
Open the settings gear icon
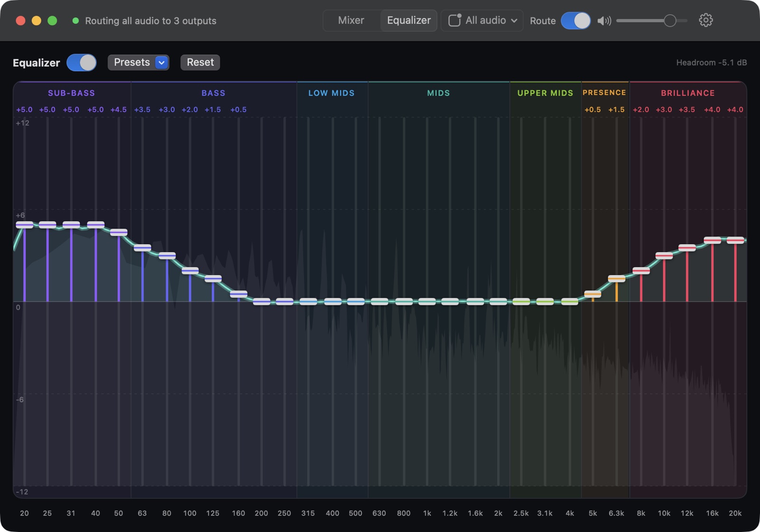point(706,20)
